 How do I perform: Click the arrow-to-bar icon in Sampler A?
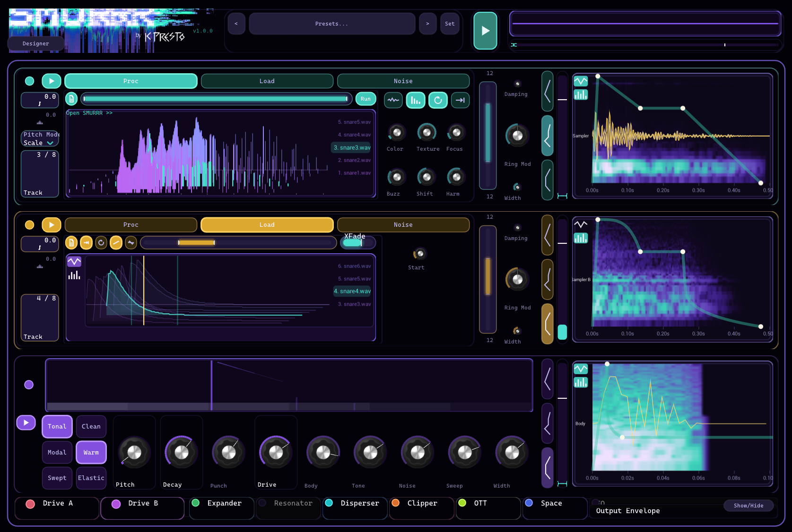click(x=460, y=100)
